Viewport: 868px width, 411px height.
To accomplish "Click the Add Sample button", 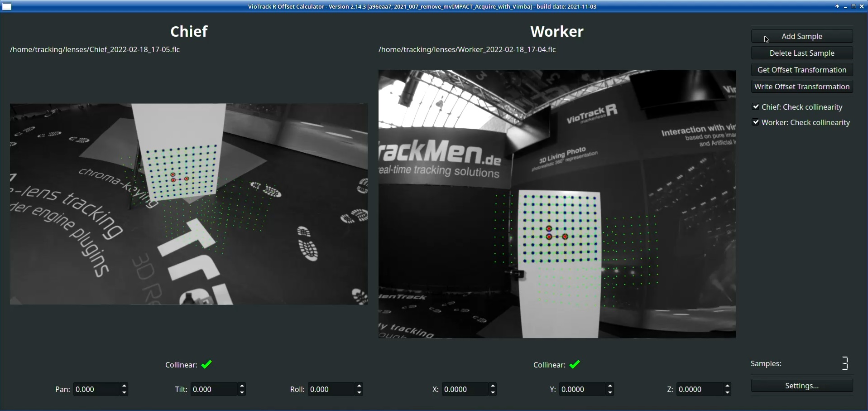I will (801, 36).
